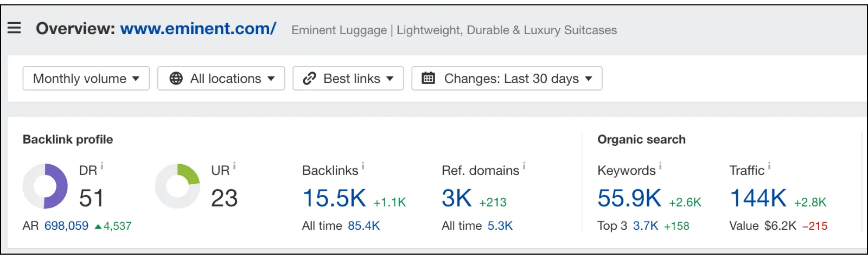Viewport: 868px width, 259px height.
Task: Click the info icon next to DR
Action: 102,166
